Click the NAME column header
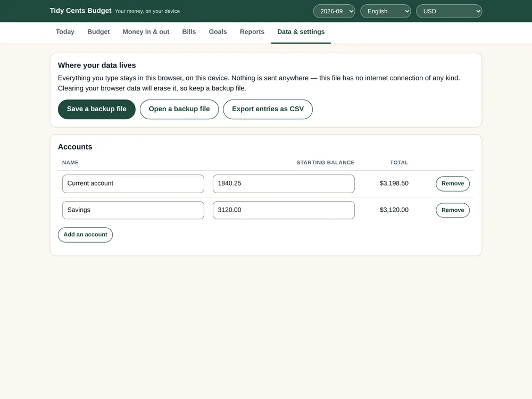 point(70,162)
